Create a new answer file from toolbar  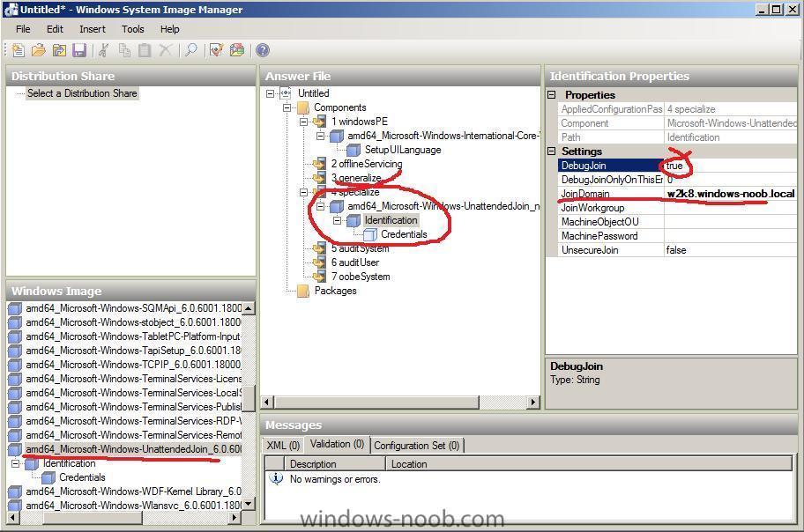pos(18,50)
